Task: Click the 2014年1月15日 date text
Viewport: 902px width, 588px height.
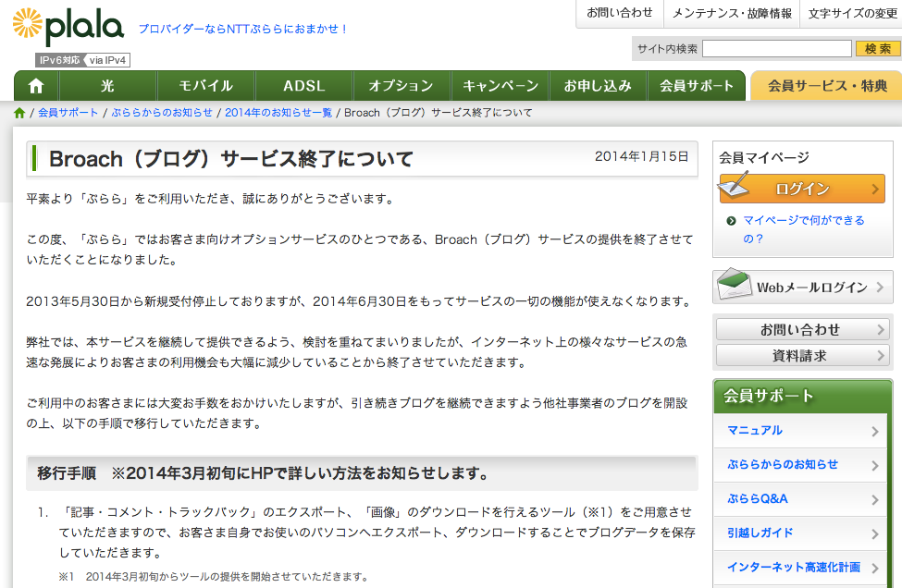Action: coord(641,156)
